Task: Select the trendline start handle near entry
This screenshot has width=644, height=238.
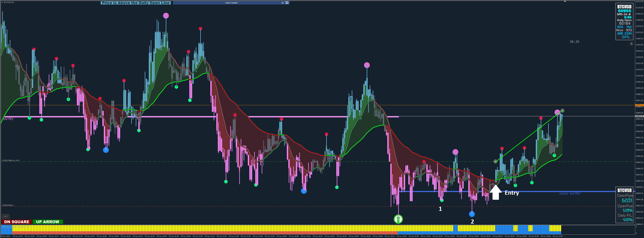Action: tap(495, 161)
